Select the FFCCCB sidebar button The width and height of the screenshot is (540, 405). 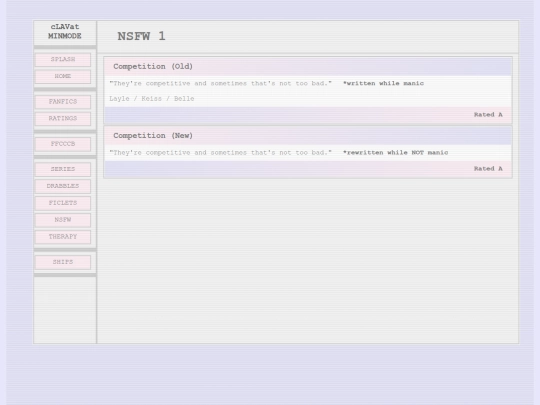63,144
